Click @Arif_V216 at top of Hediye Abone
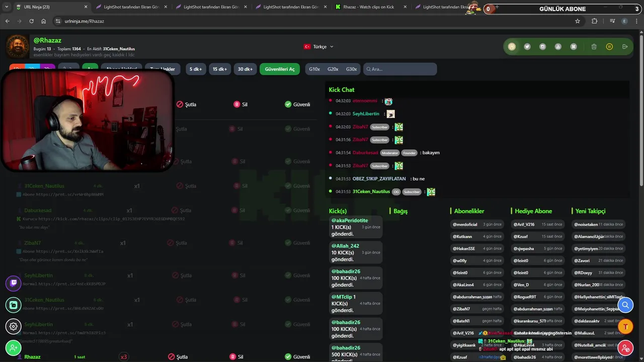Viewport: 644px width, 362px height. tap(524, 224)
